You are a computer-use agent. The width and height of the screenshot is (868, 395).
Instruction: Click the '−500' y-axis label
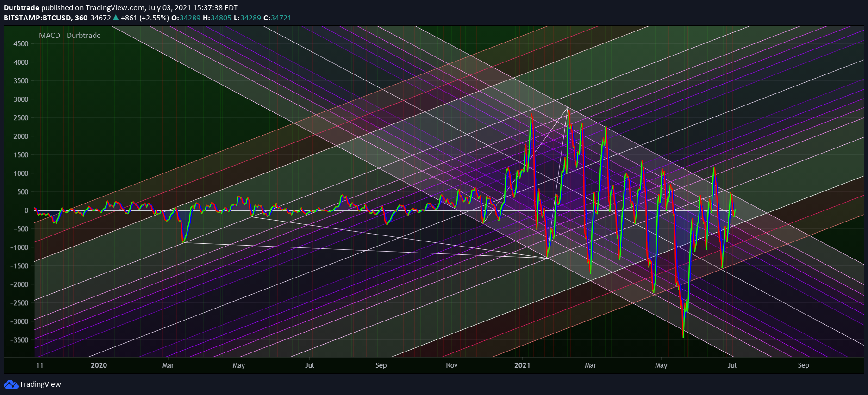coord(20,229)
